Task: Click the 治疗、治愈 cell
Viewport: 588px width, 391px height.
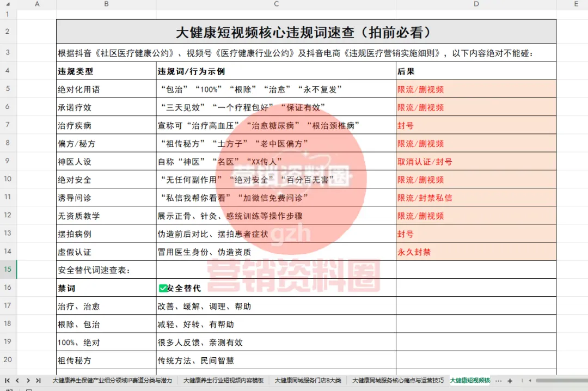Action: pos(106,306)
